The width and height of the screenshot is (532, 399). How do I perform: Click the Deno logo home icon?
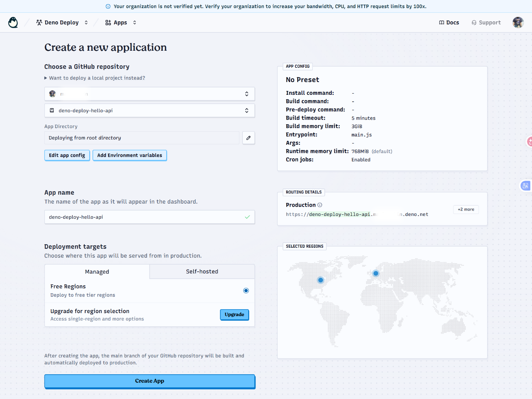point(13,22)
